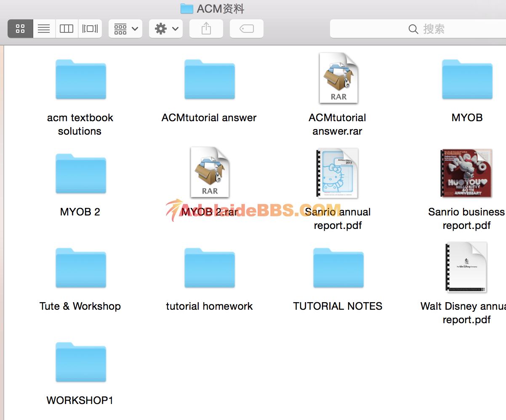
Task: Open the gear action menu
Action: click(x=166, y=29)
